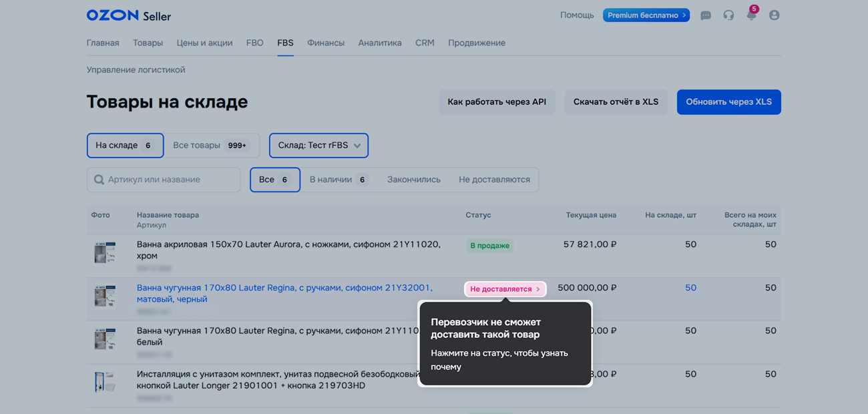Viewport: 868px width, 414px height.
Task: Open the Финансы menu item
Action: [x=326, y=43]
